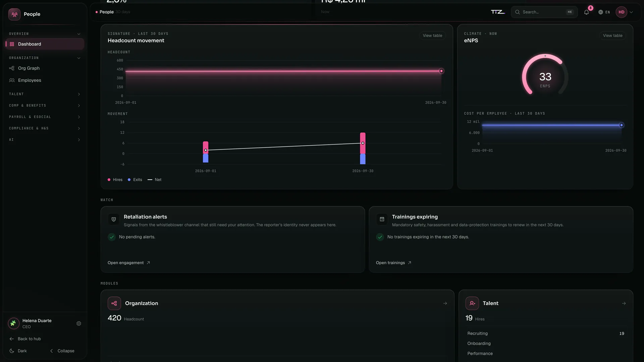Image resolution: width=644 pixels, height=362 pixels.
Task: Click the Organization module icon
Action: click(114, 303)
